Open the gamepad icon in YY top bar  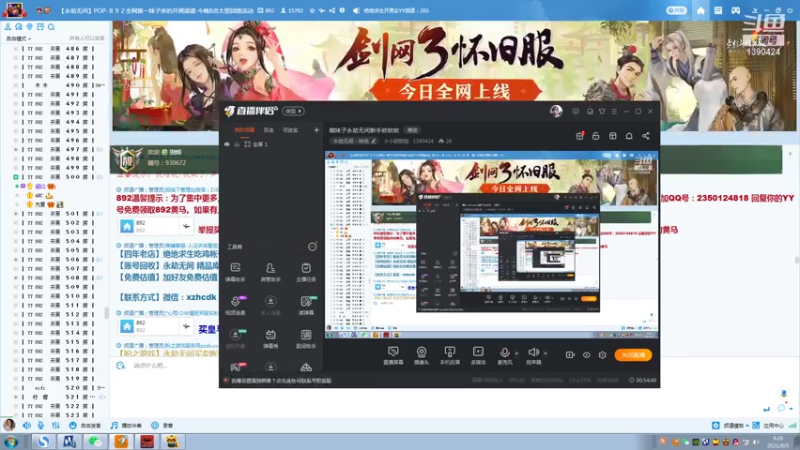(x=736, y=10)
